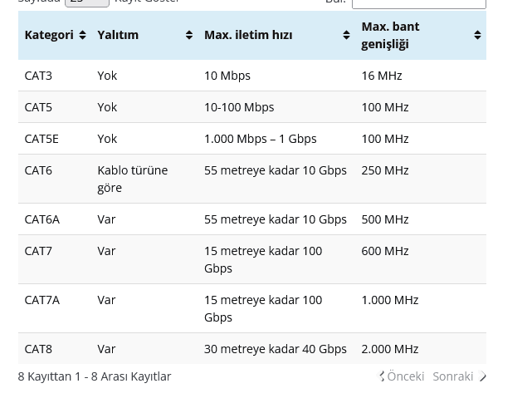Click the CAT8 category cell
The width and height of the screenshot is (532, 408).
coord(38,349)
